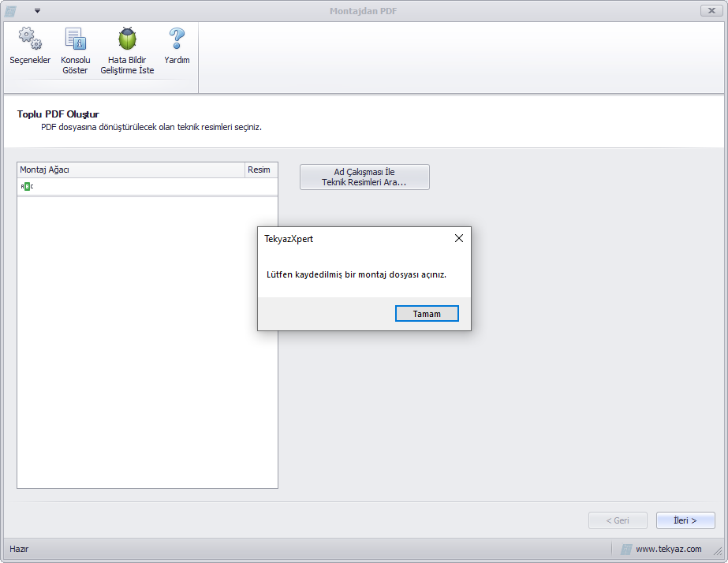Click 'Toplu PDF Oluştur' heading text
728x563 pixels.
point(58,114)
